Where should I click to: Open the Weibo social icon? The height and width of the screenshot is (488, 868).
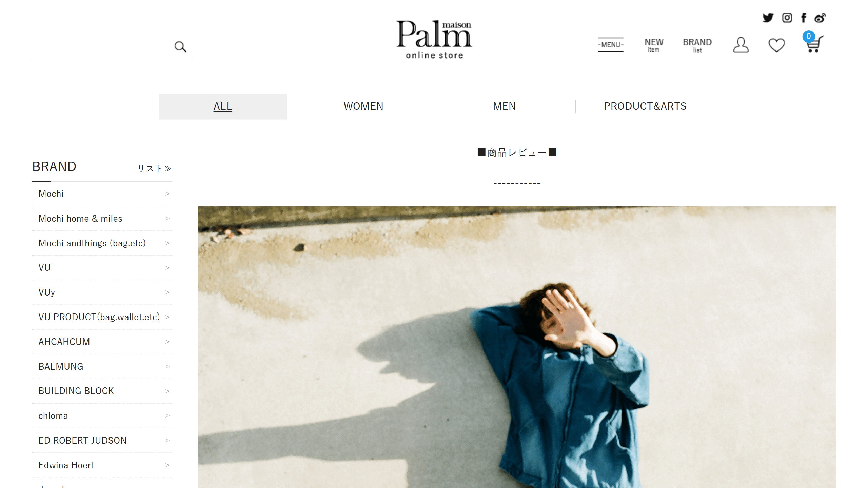[x=820, y=18]
